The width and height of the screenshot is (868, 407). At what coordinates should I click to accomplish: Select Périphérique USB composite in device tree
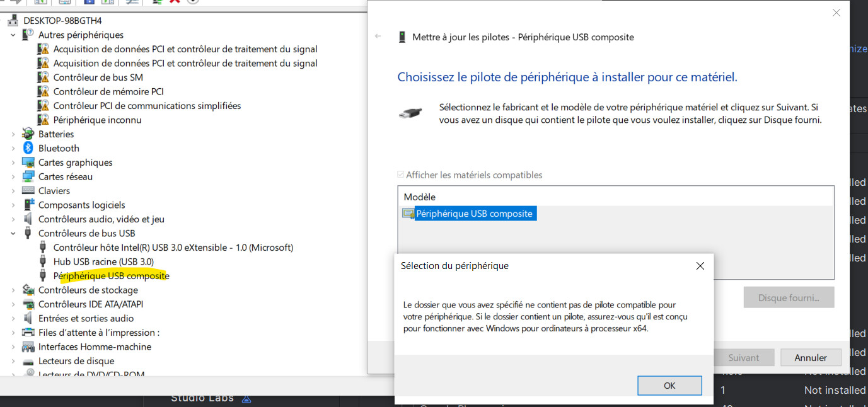click(x=111, y=276)
